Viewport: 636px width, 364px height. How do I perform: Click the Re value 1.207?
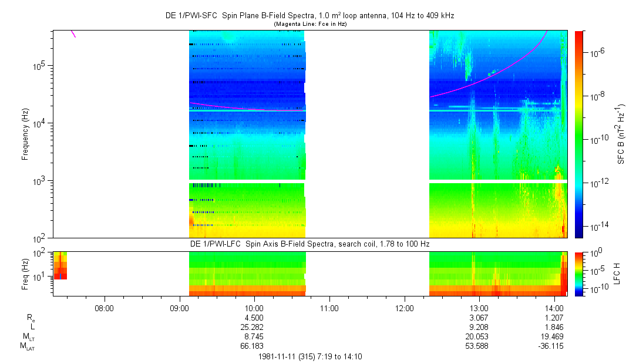click(x=555, y=317)
